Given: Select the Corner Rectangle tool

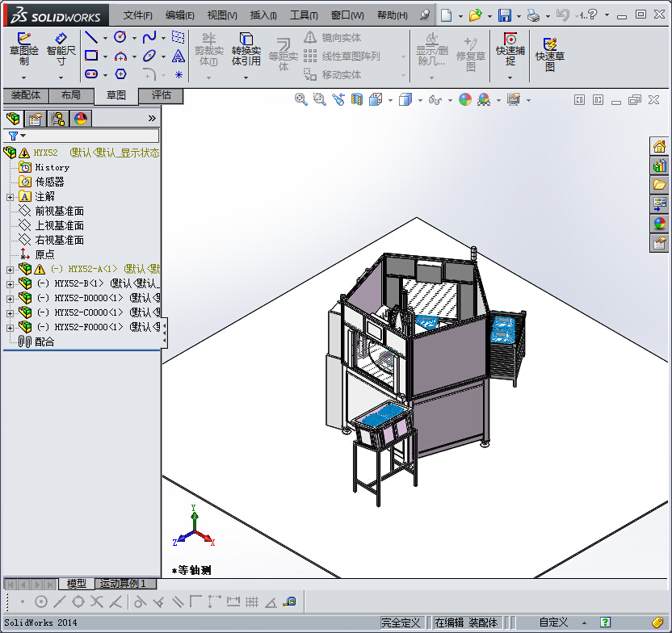Looking at the screenshot, I should point(90,56).
